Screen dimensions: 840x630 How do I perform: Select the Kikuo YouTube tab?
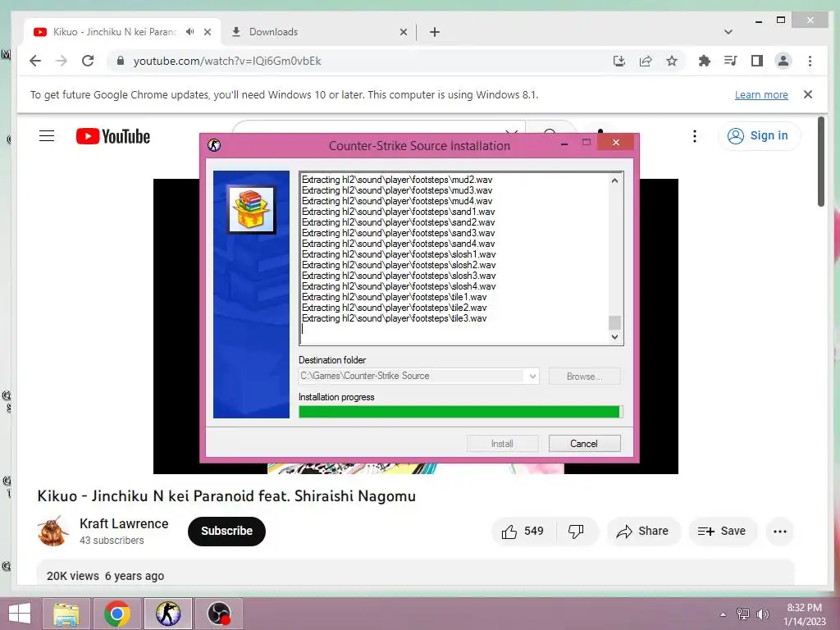pyautogui.click(x=121, y=32)
